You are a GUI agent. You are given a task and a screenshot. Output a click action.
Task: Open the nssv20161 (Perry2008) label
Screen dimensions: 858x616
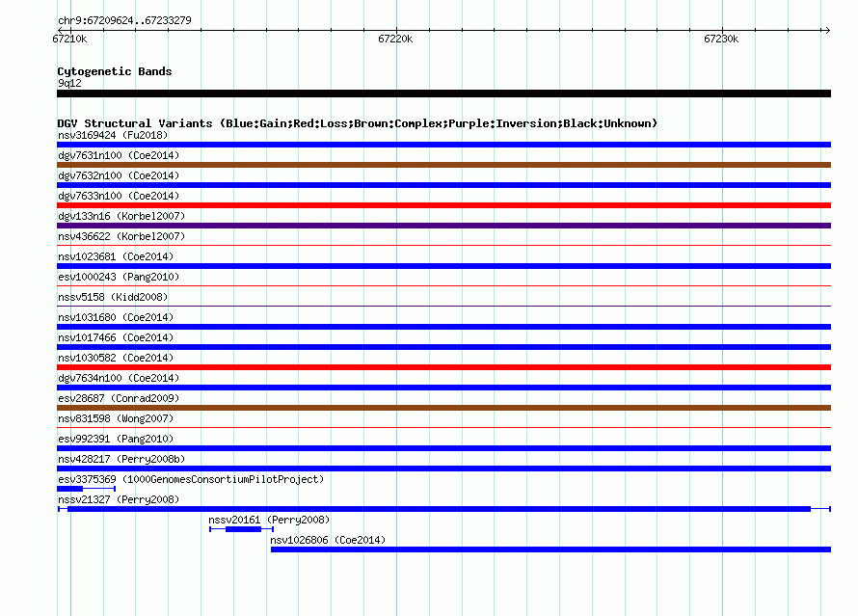(269, 520)
